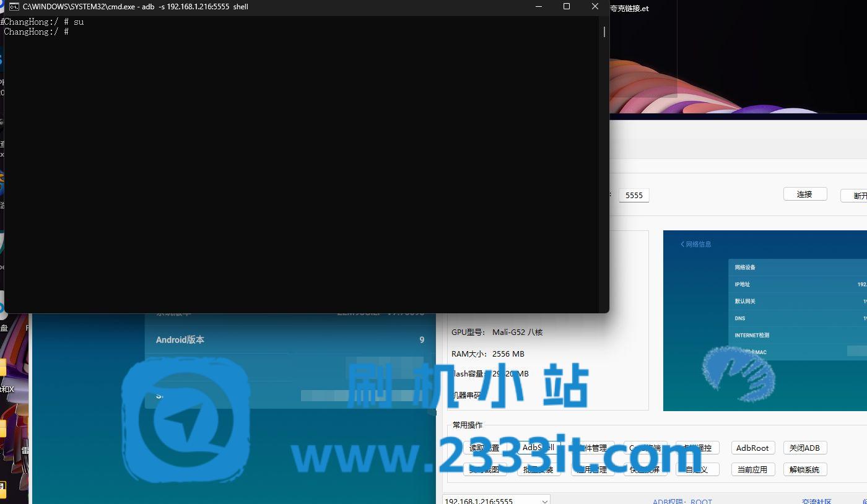
Task: Click the 关闭ADB button
Action: pos(804,448)
